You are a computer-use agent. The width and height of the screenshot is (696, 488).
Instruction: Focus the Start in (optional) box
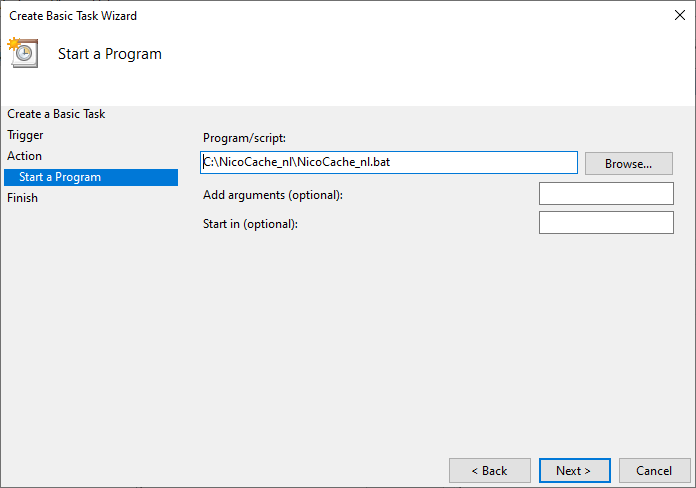click(606, 222)
